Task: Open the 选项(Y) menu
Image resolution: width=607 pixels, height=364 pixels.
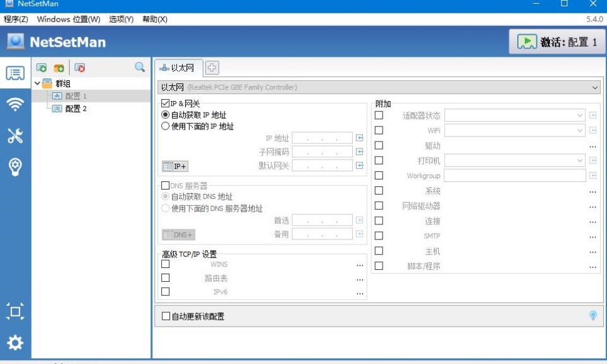Action: (x=121, y=20)
